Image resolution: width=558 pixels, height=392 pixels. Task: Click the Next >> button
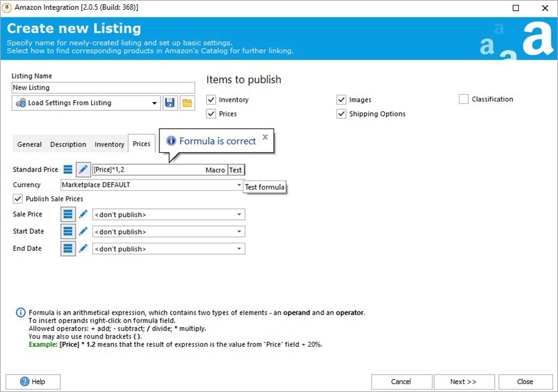tap(464, 381)
